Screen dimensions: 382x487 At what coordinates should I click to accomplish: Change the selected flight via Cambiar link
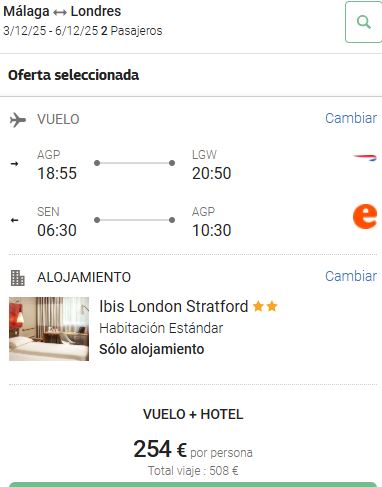coord(351,118)
